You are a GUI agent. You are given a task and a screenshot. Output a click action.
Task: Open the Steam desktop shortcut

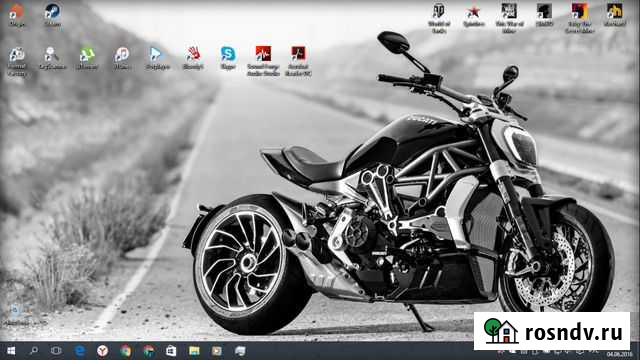point(53,15)
